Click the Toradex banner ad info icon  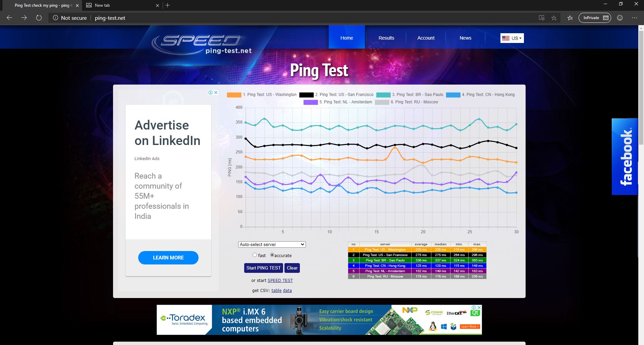coord(474,307)
